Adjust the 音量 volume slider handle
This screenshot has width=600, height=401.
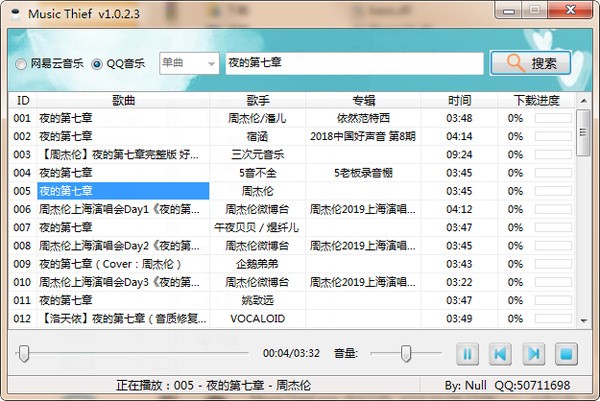coord(406,353)
